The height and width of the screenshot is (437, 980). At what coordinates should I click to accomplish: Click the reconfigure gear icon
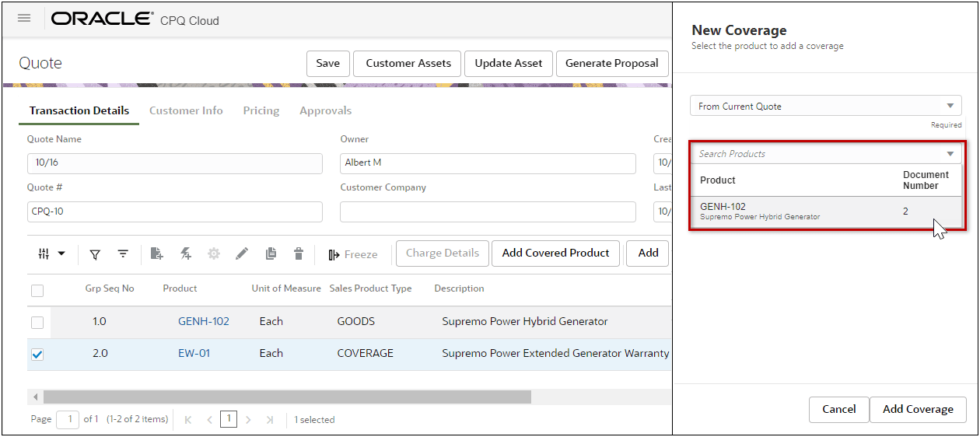pos(214,253)
